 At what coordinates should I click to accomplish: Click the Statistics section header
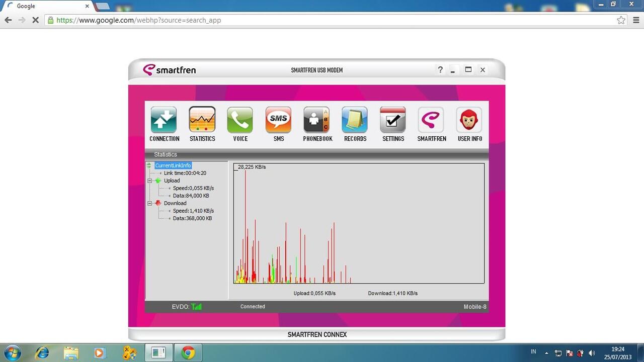166,154
